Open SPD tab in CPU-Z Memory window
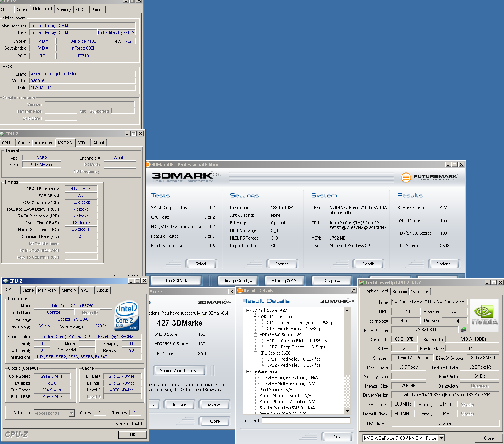This screenshot has width=504, height=444. point(81,143)
